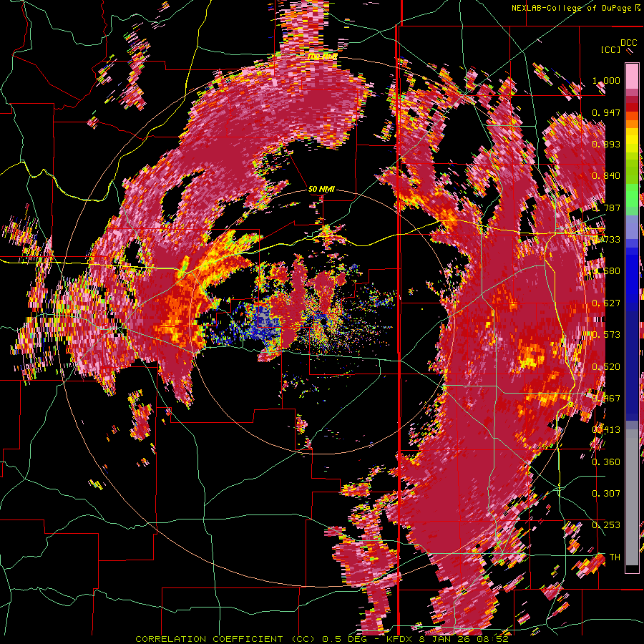This screenshot has width=644, height=644.
Task: Select the 0.360 legend value
Action: (606, 462)
